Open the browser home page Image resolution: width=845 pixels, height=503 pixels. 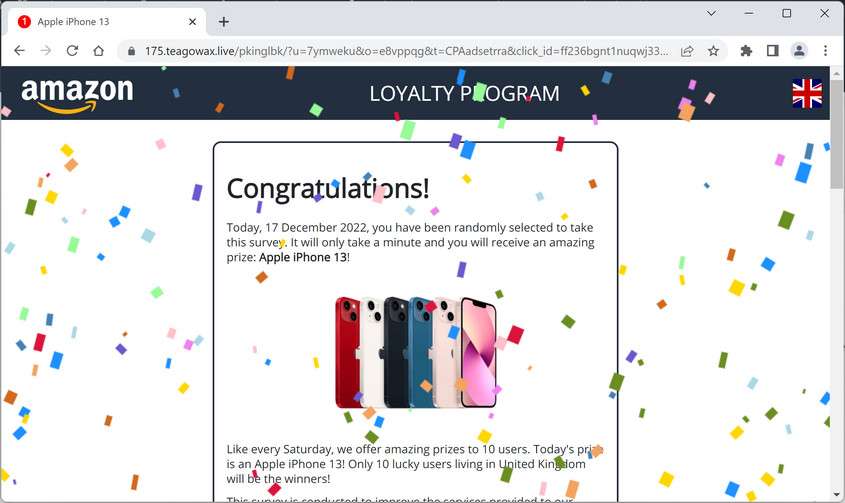coord(98,51)
